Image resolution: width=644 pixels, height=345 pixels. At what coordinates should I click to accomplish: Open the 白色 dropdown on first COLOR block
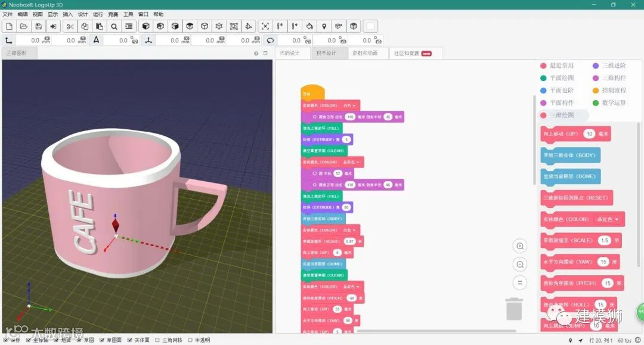(x=349, y=105)
